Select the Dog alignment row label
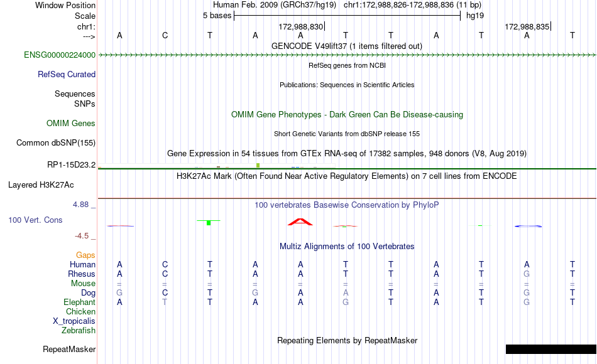Image resolution: width=597 pixels, height=364 pixels. point(88,293)
